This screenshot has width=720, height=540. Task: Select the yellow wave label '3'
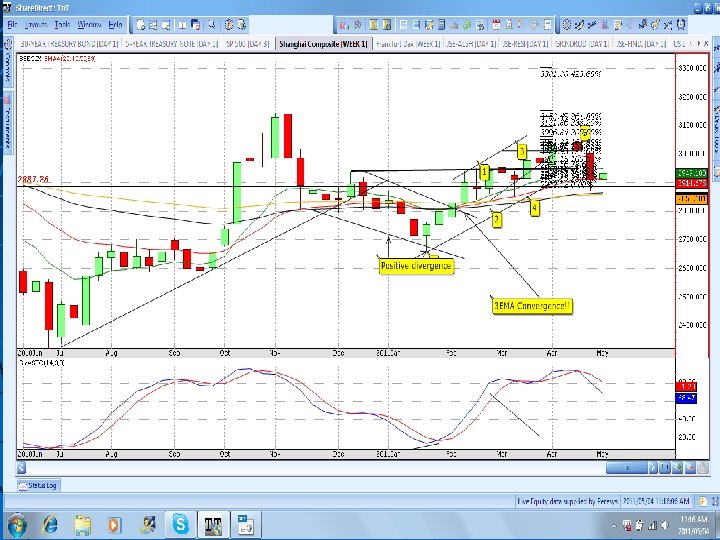click(x=522, y=151)
